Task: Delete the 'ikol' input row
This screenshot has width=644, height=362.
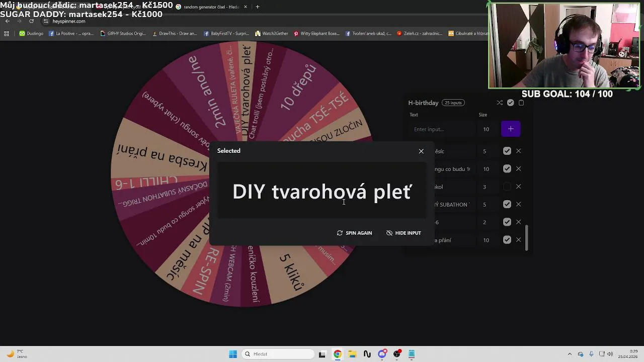Action: [x=518, y=187]
